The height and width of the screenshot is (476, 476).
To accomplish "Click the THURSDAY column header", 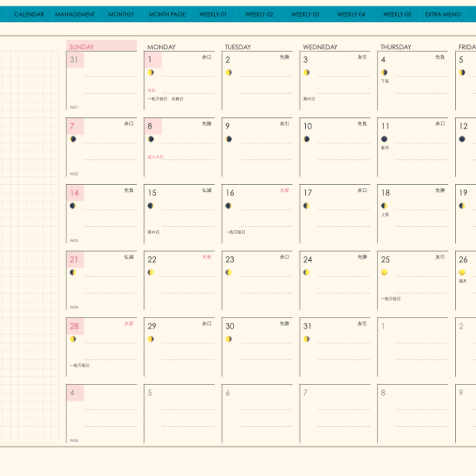I will [x=396, y=47].
